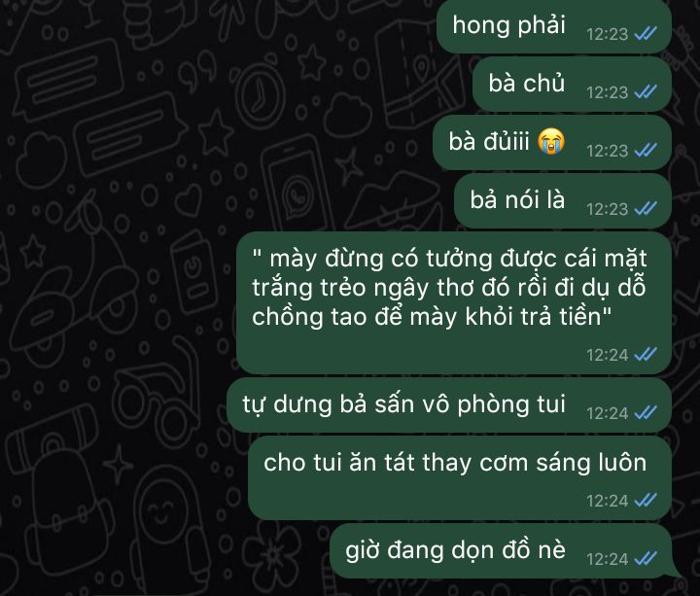Click read ticks on 'tự dưng bả sấn' message
This screenshot has width=700, height=596.
(646, 413)
